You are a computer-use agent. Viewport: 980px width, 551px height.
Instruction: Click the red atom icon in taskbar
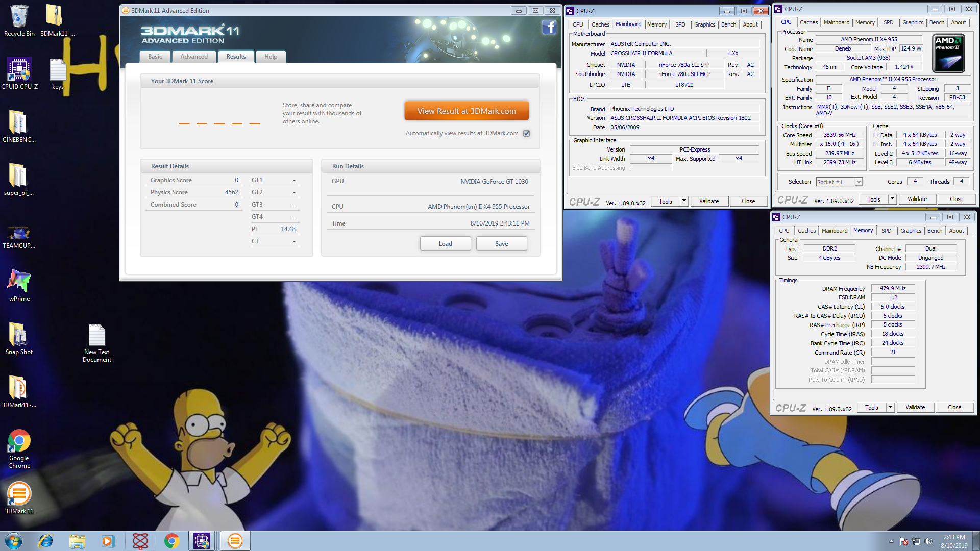pyautogui.click(x=140, y=541)
